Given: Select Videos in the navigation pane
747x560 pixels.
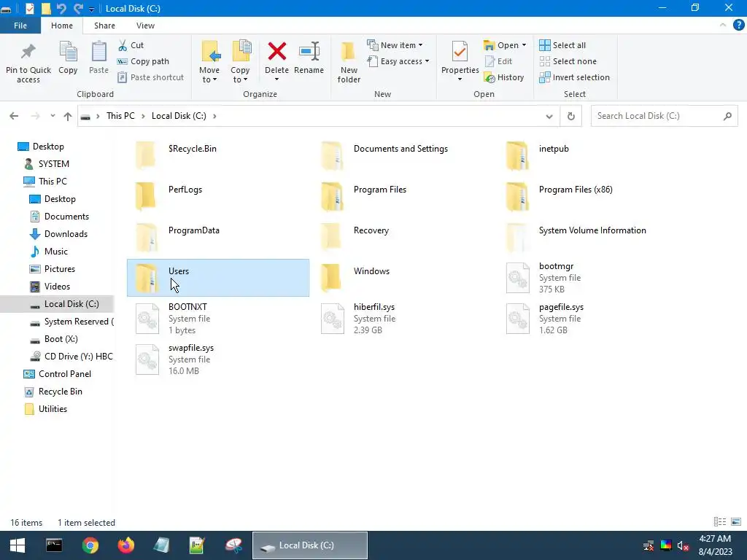Looking at the screenshot, I should coord(57,287).
